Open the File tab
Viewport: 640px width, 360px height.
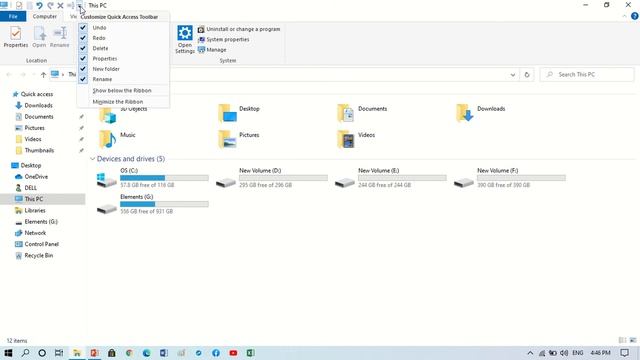[x=13, y=16]
